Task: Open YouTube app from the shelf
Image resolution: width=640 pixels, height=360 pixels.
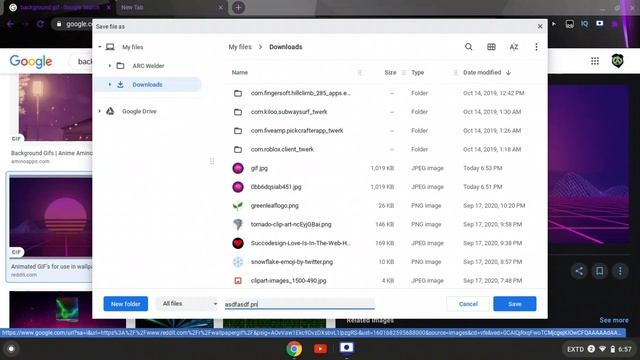Action: tap(320, 349)
